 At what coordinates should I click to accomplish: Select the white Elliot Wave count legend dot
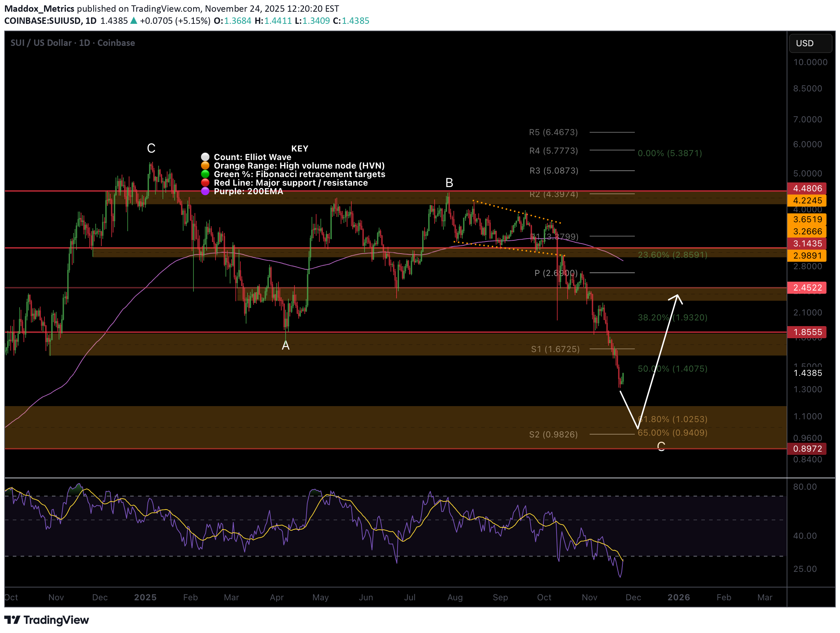tap(206, 157)
